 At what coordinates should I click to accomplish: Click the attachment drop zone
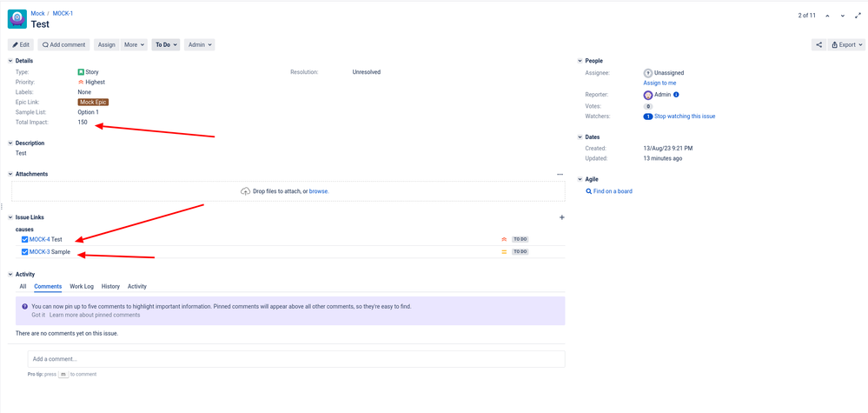tap(288, 191)
